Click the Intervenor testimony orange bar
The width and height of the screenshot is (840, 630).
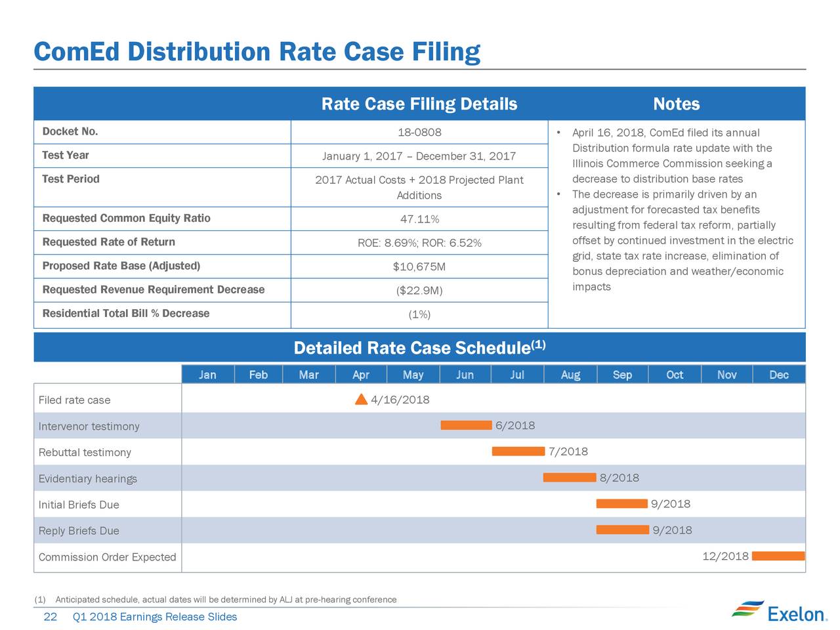click(x=466, y=425)
